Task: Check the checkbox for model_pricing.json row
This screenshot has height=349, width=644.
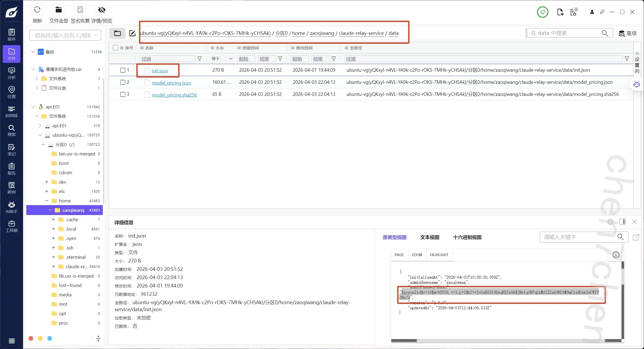Action: 123,82
